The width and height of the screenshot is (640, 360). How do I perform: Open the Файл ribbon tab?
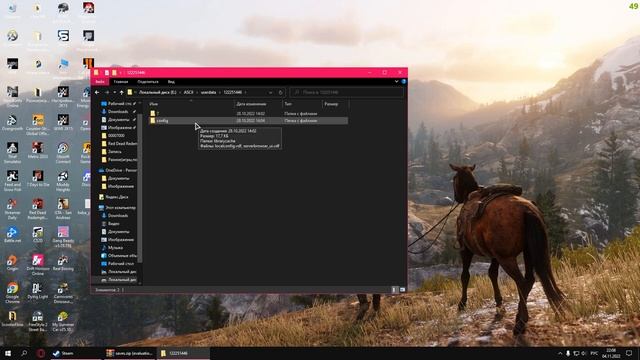pyautogui.click(x=100, y=82)
